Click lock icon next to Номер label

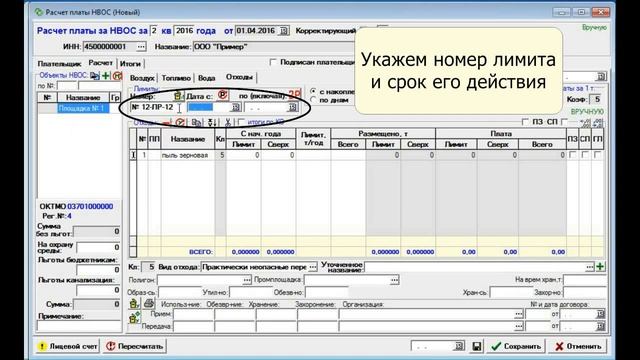coord(178,96)
